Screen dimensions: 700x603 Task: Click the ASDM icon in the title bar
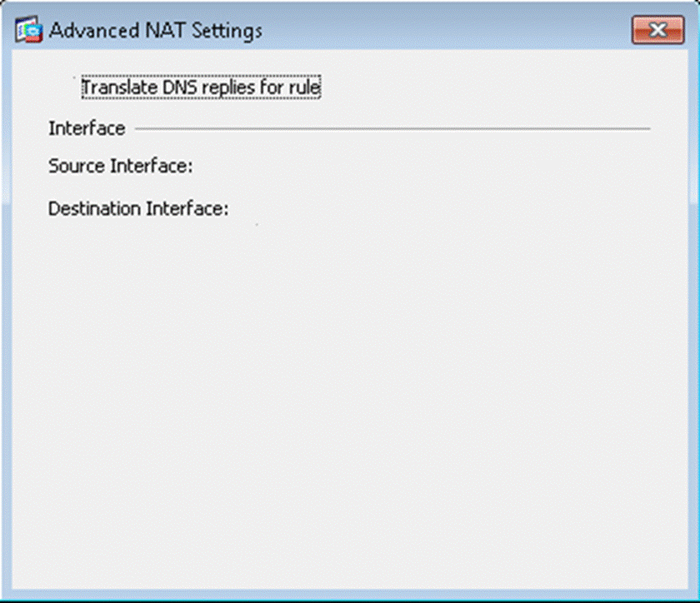tap(30, 31)
